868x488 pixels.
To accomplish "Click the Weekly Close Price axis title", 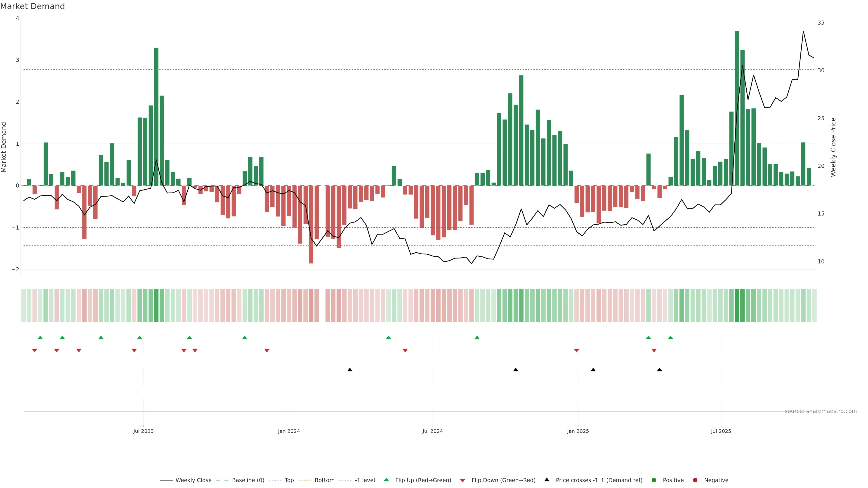I will (x=833, y=147).
